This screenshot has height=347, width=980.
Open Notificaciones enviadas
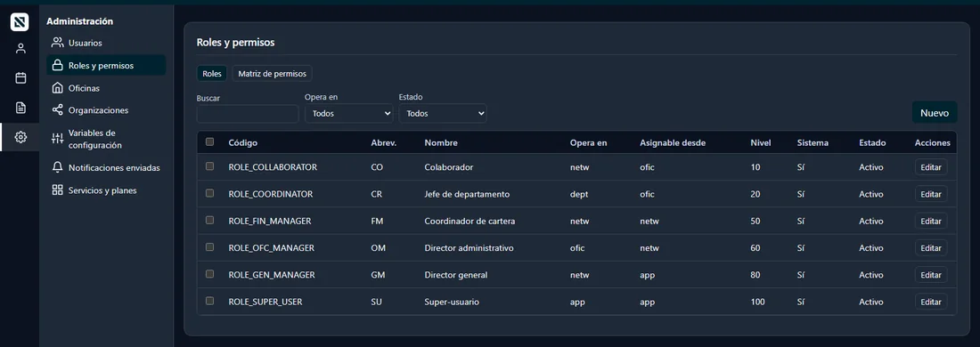[106, 167]
